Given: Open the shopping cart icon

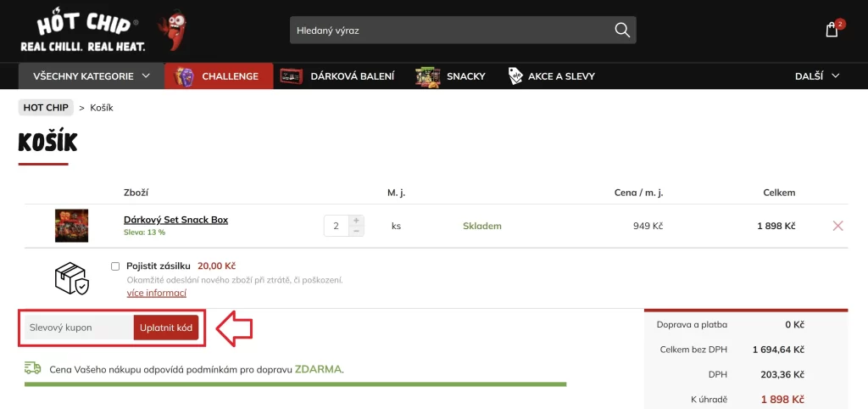Looking at the screenshot, I should tap(832, 31).
